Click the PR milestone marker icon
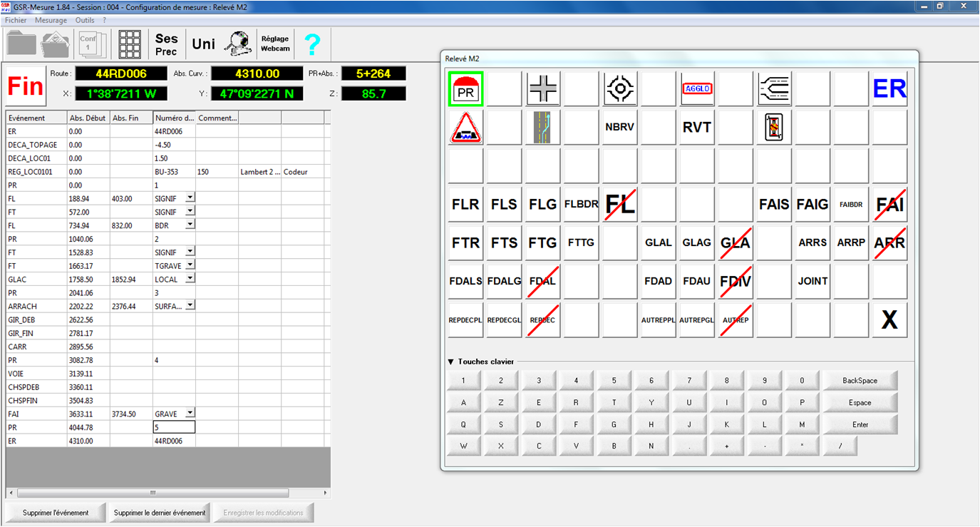The width and height of the screenshot is (980, 527). 465,89
